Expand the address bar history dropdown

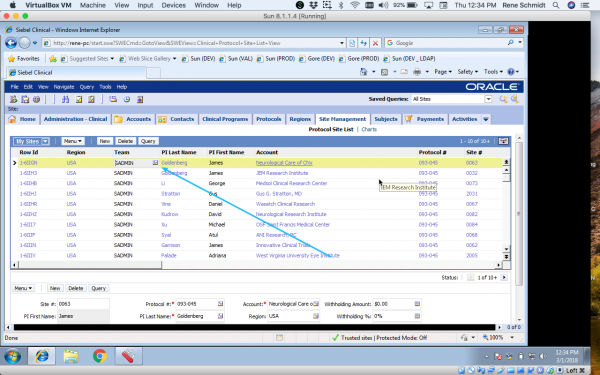pyautogui.click(x=342, y=43)
